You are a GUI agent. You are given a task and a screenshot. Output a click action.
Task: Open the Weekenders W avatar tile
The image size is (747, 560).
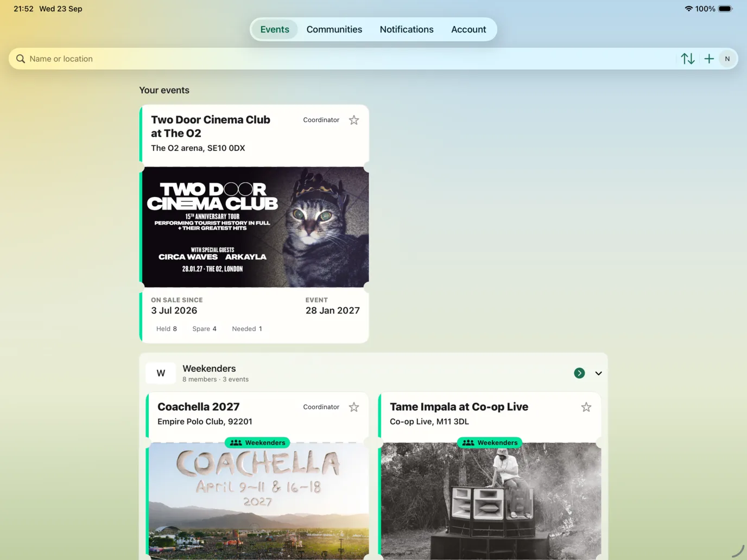[161, 373]
